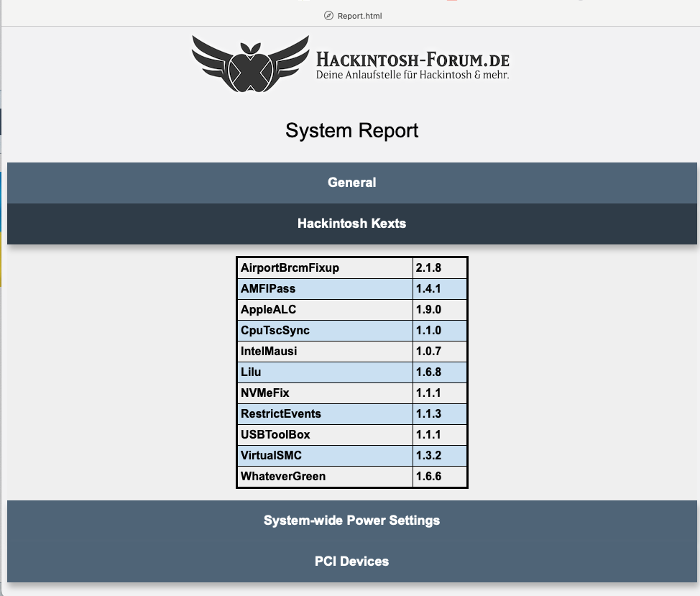700x596 pixels.
Task: Click version 1.9.0 of AppleALC
Action: coord(440,310)
